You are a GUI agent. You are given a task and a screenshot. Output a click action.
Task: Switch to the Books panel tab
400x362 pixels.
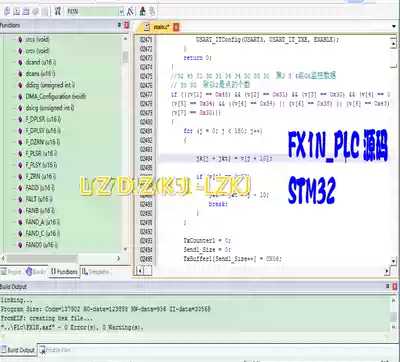coord(36,272)
